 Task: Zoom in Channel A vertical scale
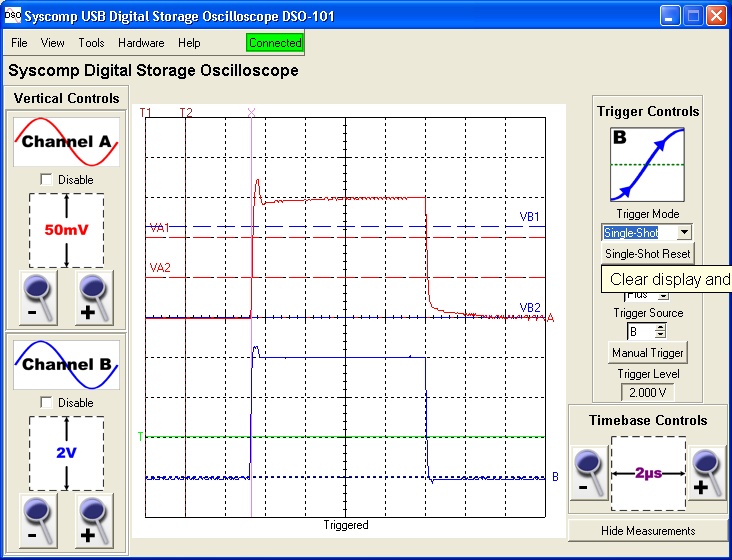click(94, 298)
